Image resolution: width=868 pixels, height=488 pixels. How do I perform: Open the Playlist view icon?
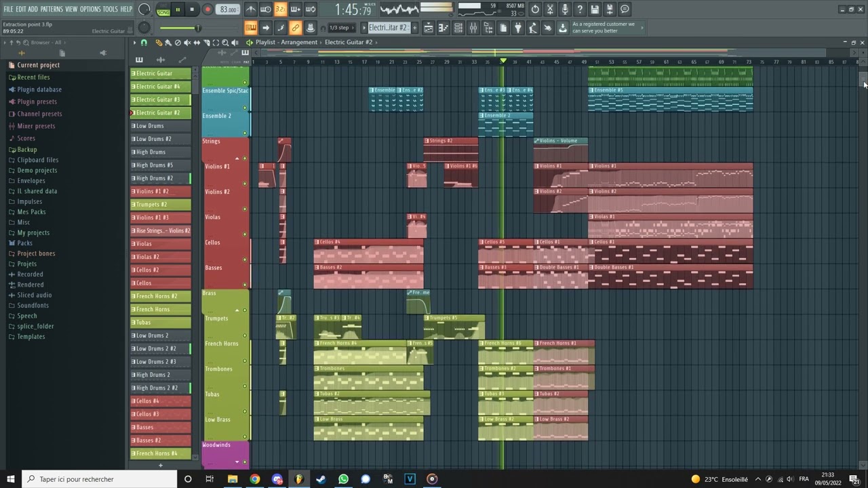click(x=429, y=28)
